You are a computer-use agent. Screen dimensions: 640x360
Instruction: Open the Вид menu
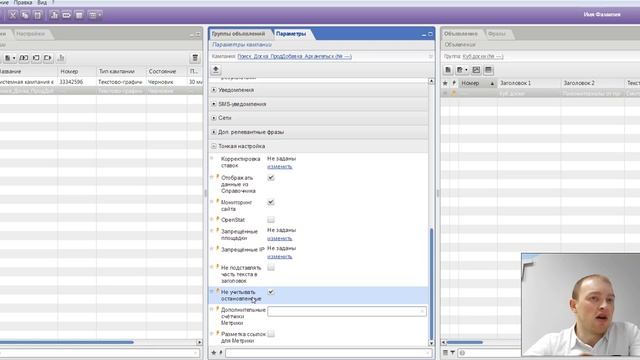(x=42, y=2)
